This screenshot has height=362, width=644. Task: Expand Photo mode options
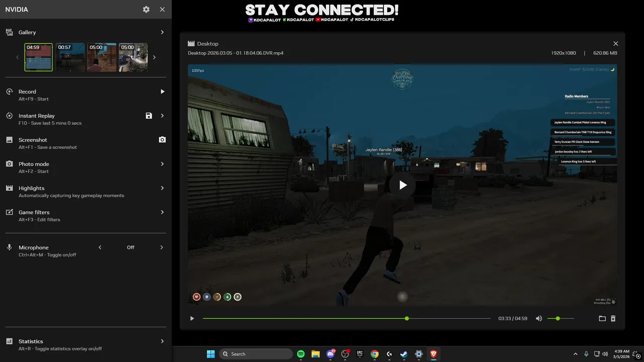pyautogui.click(x=162, y=164)
